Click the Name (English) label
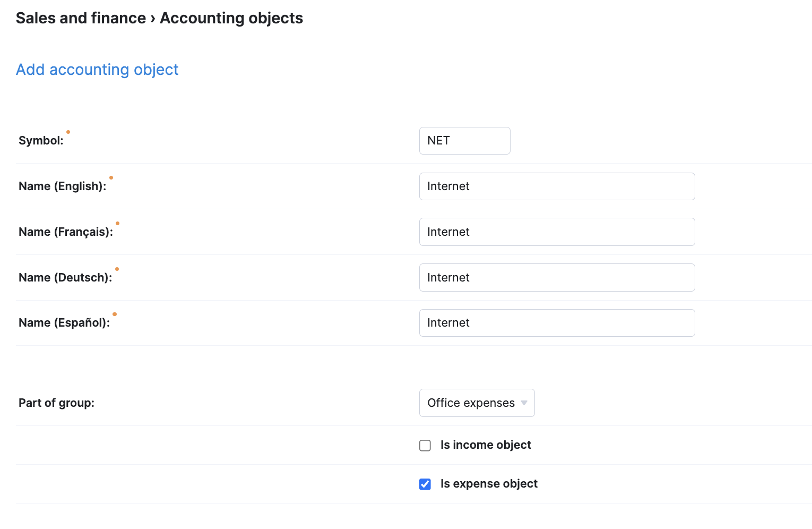 pyautogui.click(x=62, y=186)
